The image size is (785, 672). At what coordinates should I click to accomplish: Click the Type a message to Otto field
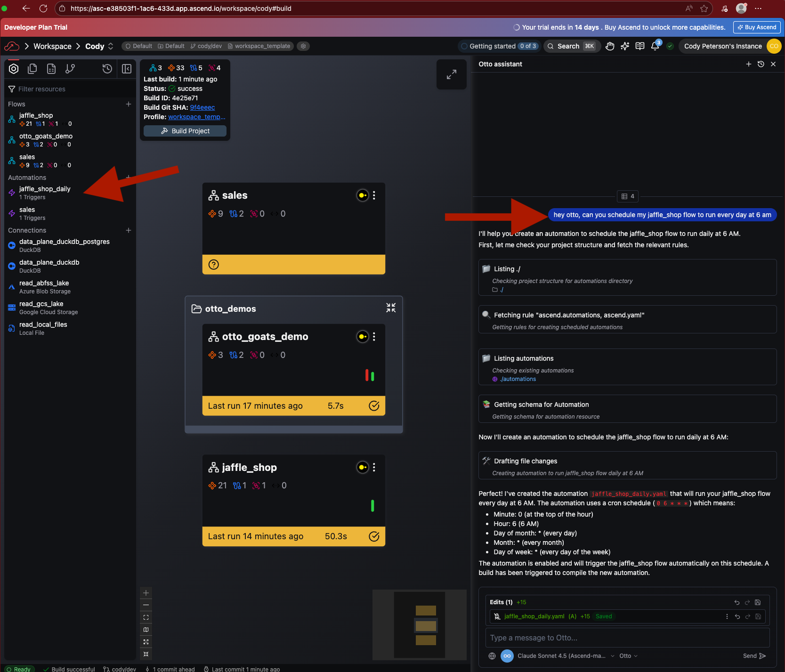(628, 638)
